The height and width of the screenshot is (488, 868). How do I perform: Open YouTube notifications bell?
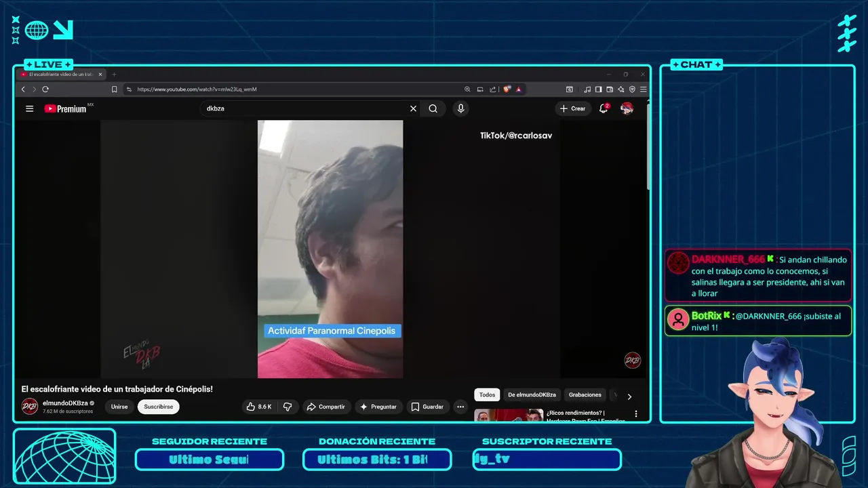[x=604, y=108]
